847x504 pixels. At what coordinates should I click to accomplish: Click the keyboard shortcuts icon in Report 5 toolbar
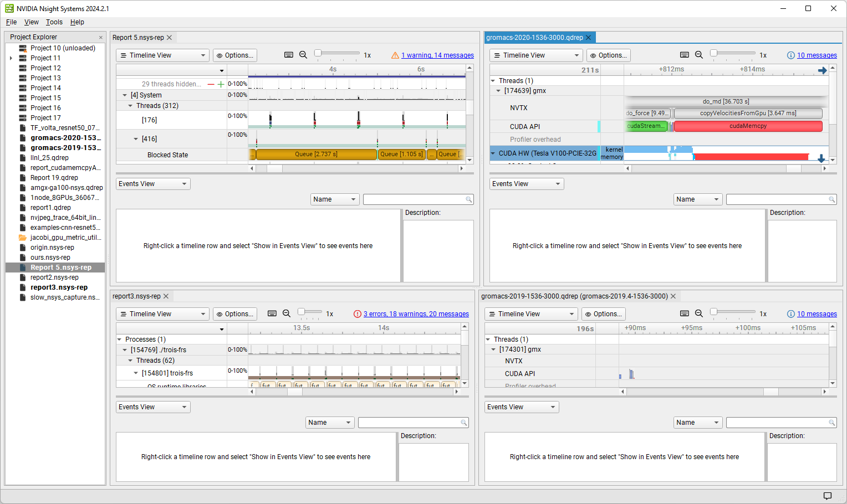(x=289, y=55)
